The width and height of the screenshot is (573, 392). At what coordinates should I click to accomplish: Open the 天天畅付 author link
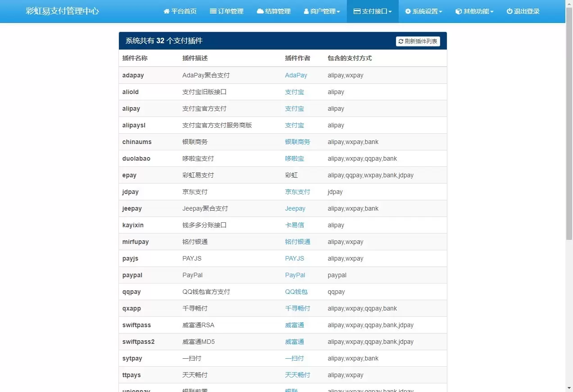298,375
